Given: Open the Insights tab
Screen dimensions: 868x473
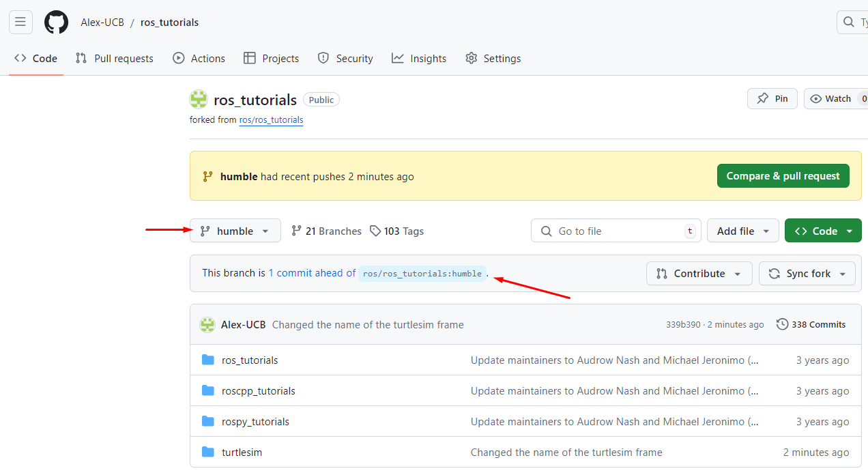Looking at the screenshot, I should click(419, 59).
